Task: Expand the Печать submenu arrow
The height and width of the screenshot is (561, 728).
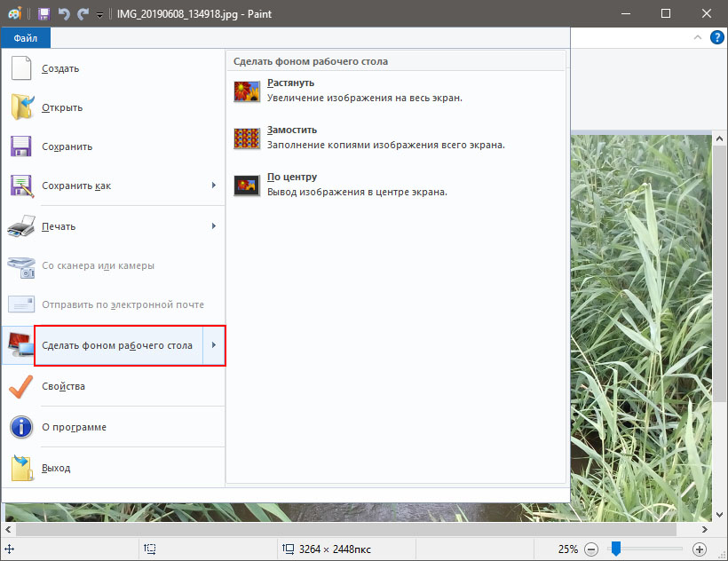Action: point(214,226)
